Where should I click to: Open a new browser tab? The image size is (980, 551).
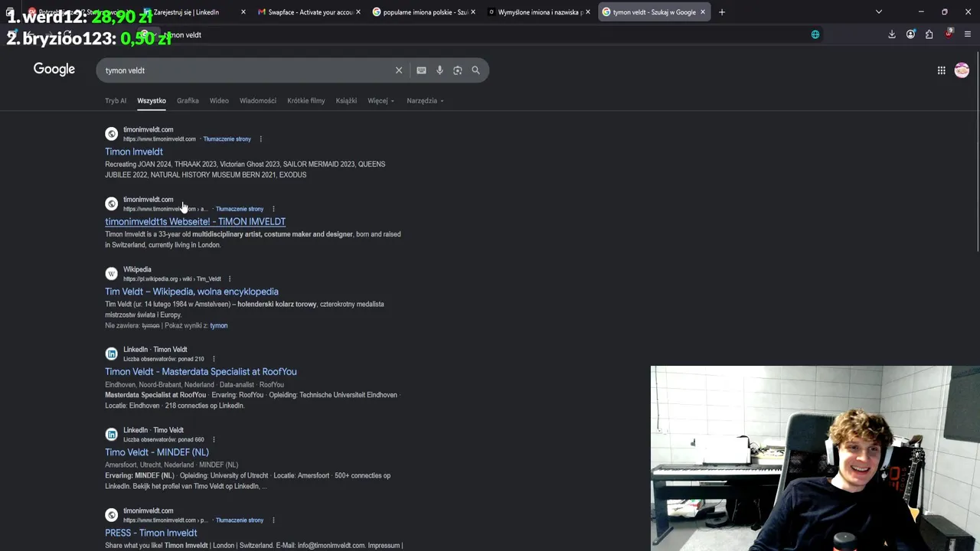721,12
